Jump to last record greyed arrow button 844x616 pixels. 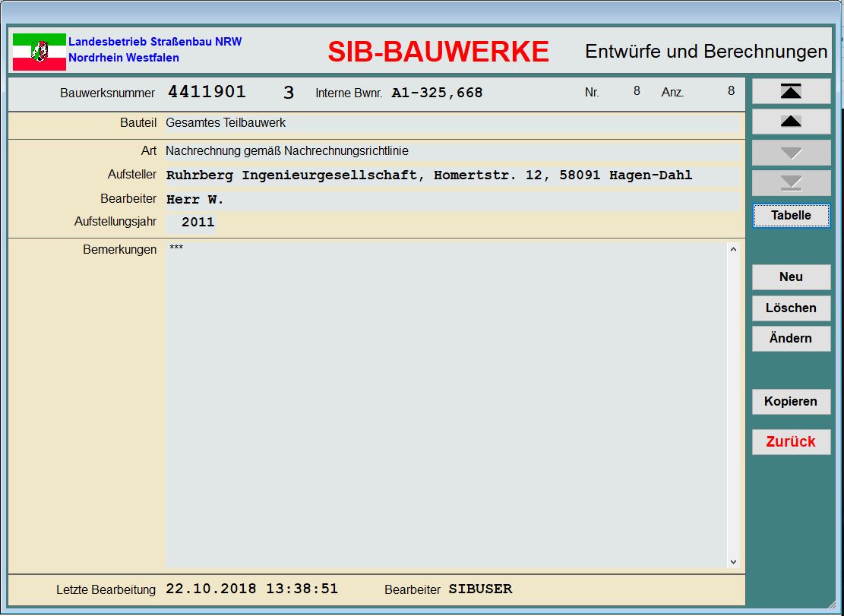(791, 184)
